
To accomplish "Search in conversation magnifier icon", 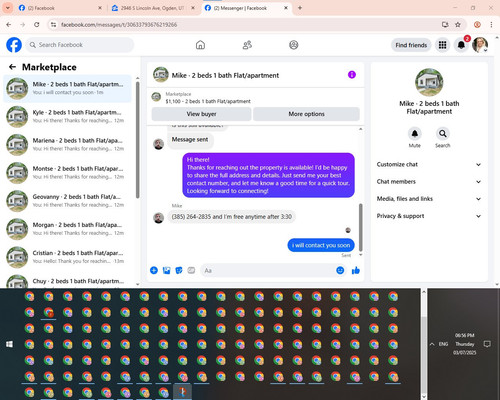I will click(x=443, y=134).
